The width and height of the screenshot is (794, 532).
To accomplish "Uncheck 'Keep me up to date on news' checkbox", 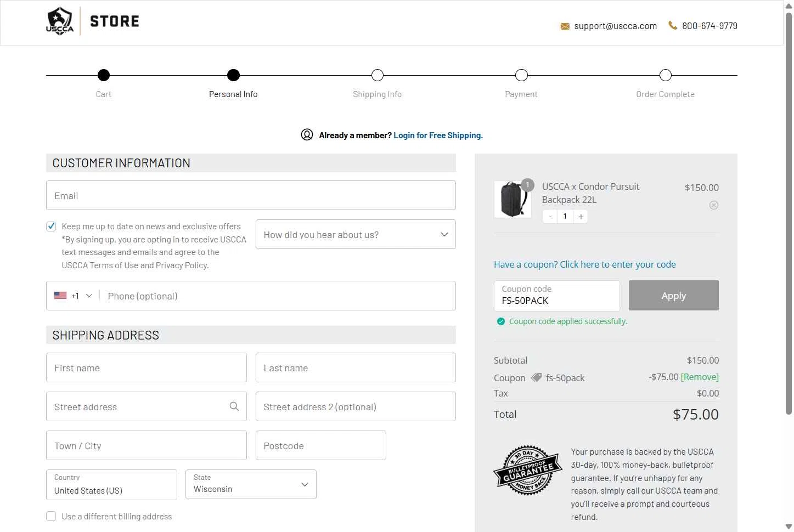I will click(x=51, y=226).
